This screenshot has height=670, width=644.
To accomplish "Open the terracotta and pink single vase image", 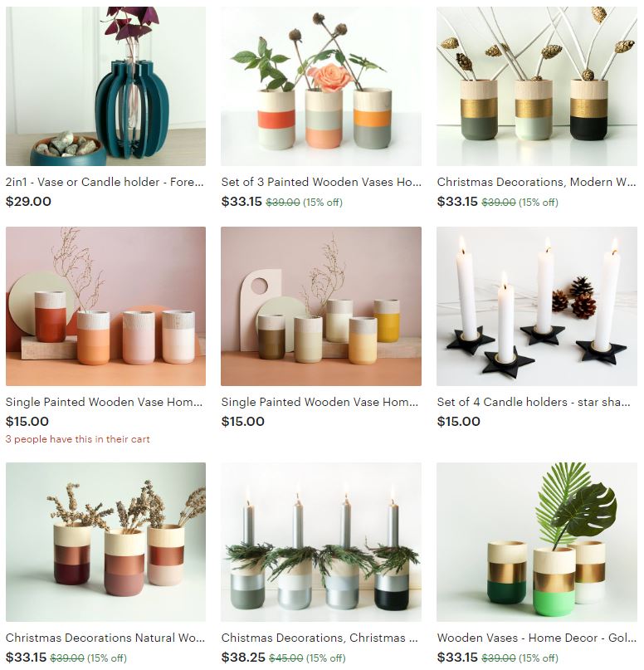I will point(105,306).
